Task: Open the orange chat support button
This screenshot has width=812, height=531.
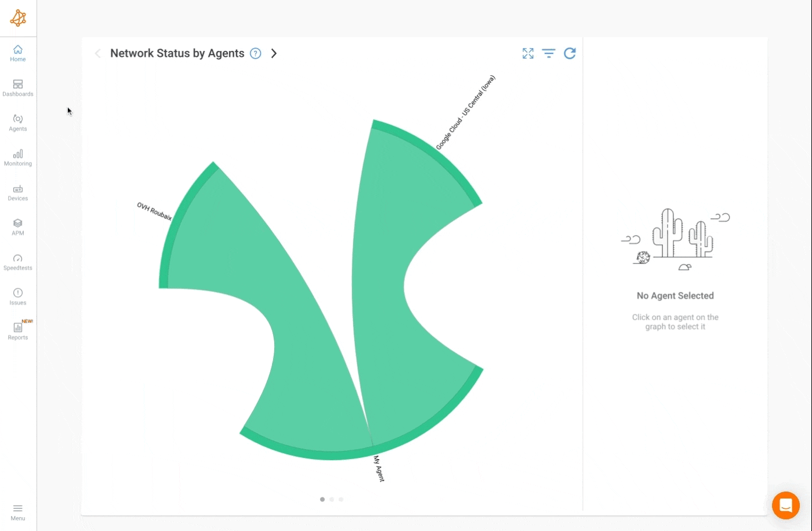Action: 786,505
